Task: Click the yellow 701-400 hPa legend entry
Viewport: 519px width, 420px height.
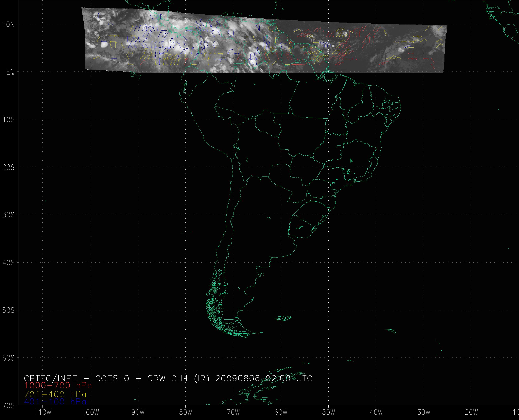Action: coord(55,394)
